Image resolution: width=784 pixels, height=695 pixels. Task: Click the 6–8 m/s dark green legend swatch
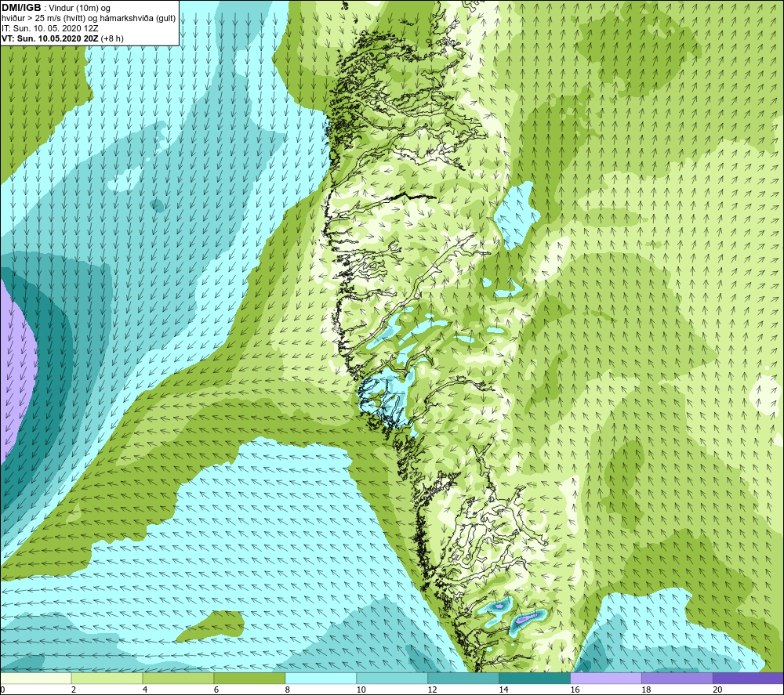point(249,678)
